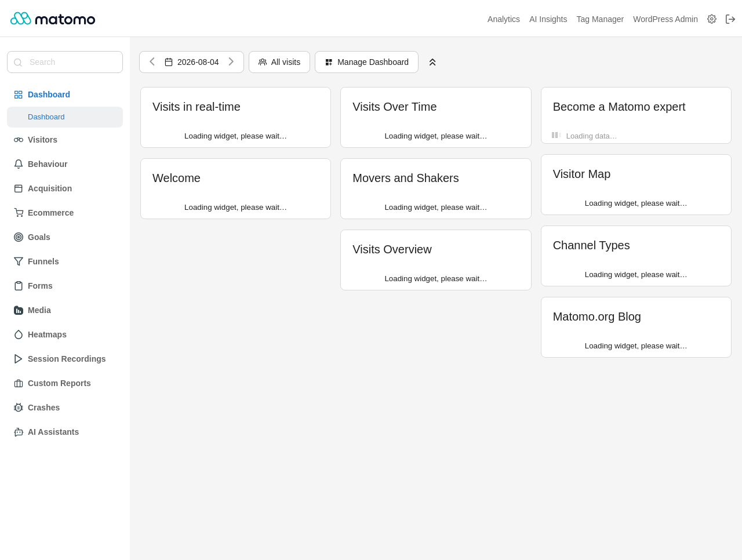The image size is (742, 560).
Task: Click the Visitors binoculars icon
Action: coord(19,140)
